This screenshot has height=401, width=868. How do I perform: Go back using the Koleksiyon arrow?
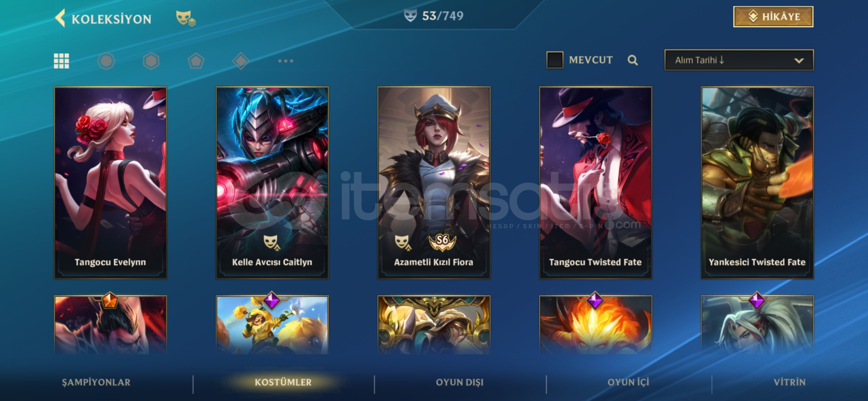pos(60,18)
